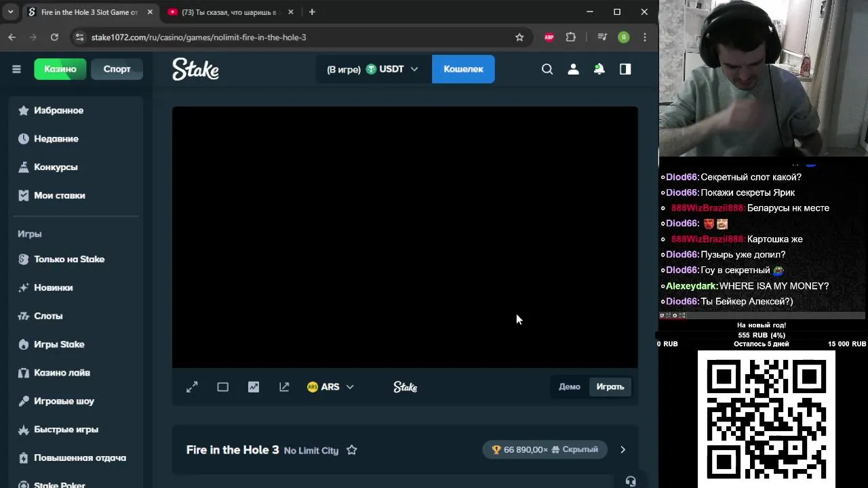Open Chrome extensions puzzle icon
The width and height of the screenshot is (868, 488).
pyautogui.click(x=571, y=37)
